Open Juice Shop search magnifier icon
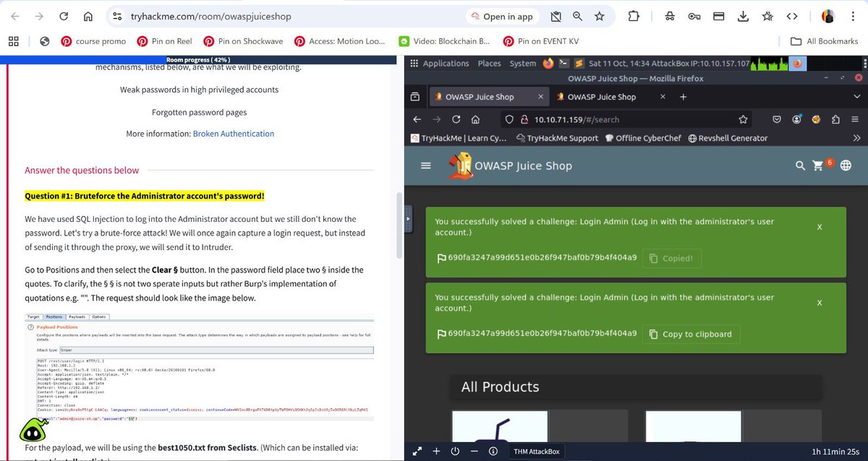Screen dimensions: 868x461 click(x=800, y=165)
